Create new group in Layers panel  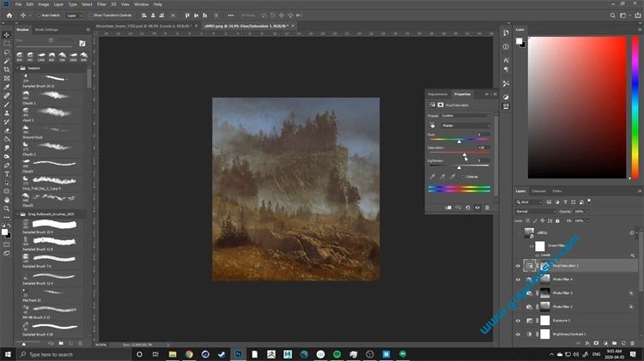coord(615,343)
